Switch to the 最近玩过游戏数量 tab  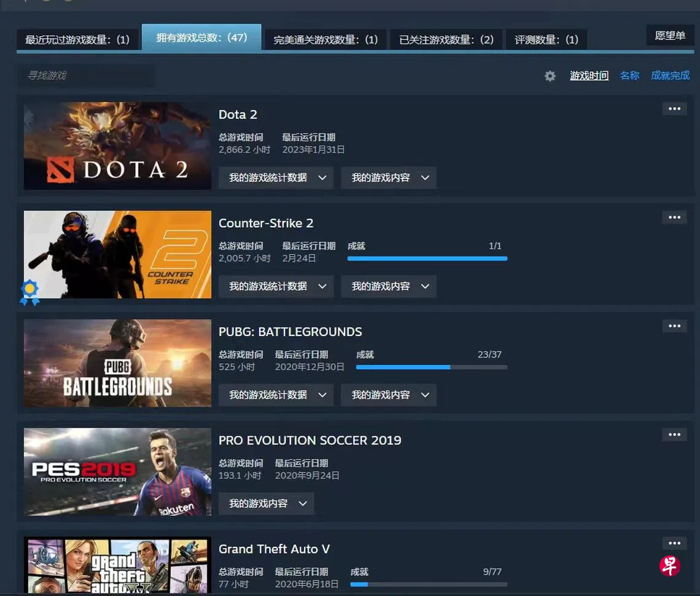tap(77, 40)
